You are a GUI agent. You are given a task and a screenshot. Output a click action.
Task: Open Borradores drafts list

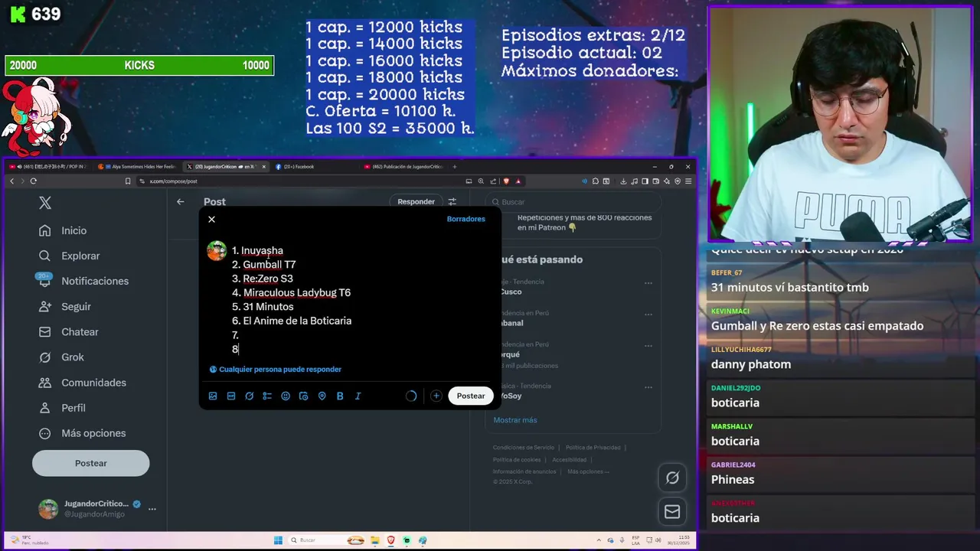coord(466,219)
